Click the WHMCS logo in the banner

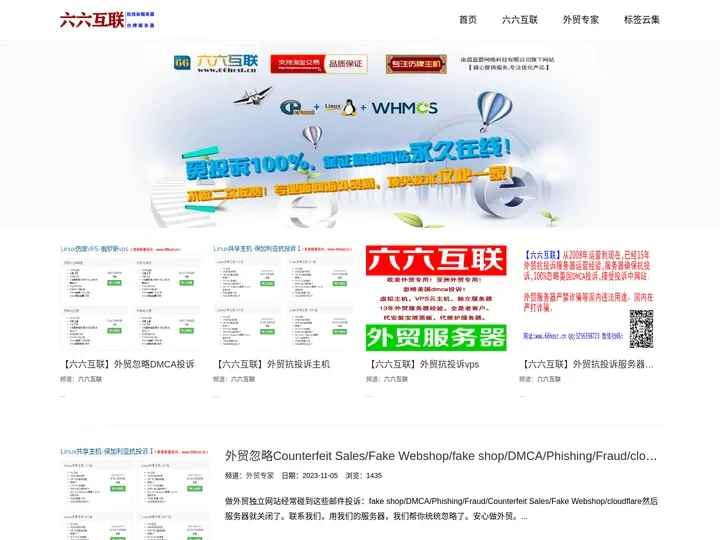point(405,108)
